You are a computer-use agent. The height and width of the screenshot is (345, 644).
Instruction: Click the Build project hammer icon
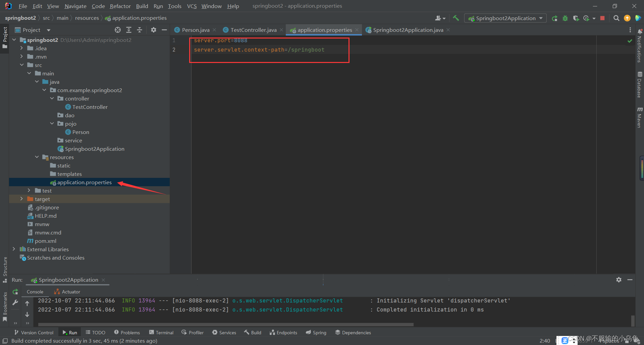pos(456,18)
